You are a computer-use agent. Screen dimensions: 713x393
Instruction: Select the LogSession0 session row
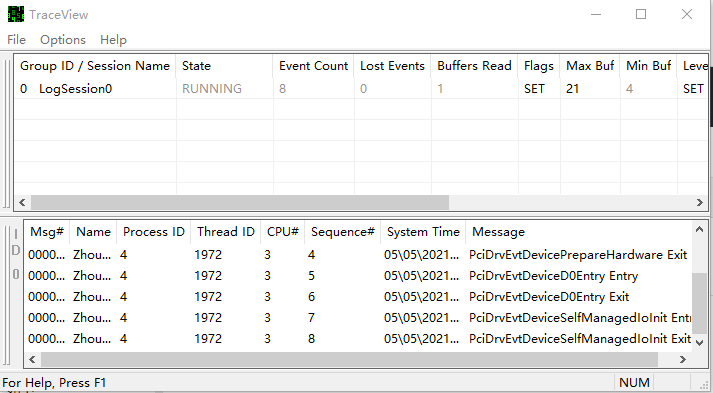[x=361, y=89]
